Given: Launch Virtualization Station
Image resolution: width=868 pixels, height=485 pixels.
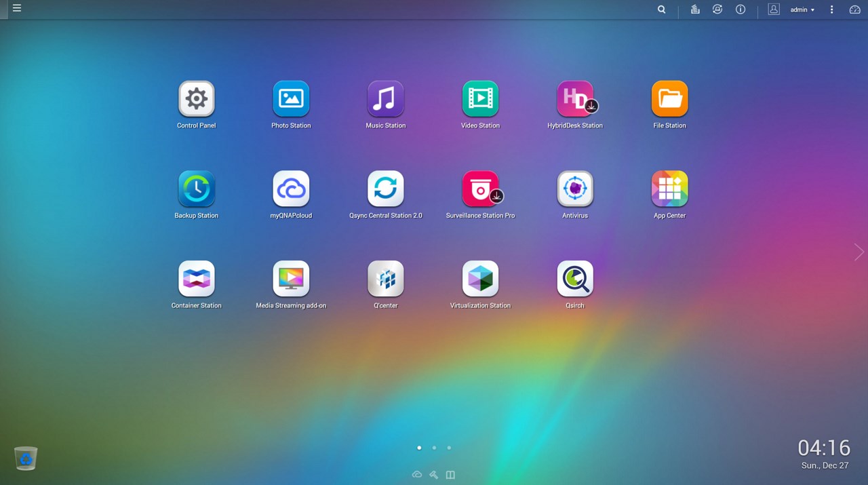Looking at the screenshot, I should pyautogui.click(x=480, y=279).
